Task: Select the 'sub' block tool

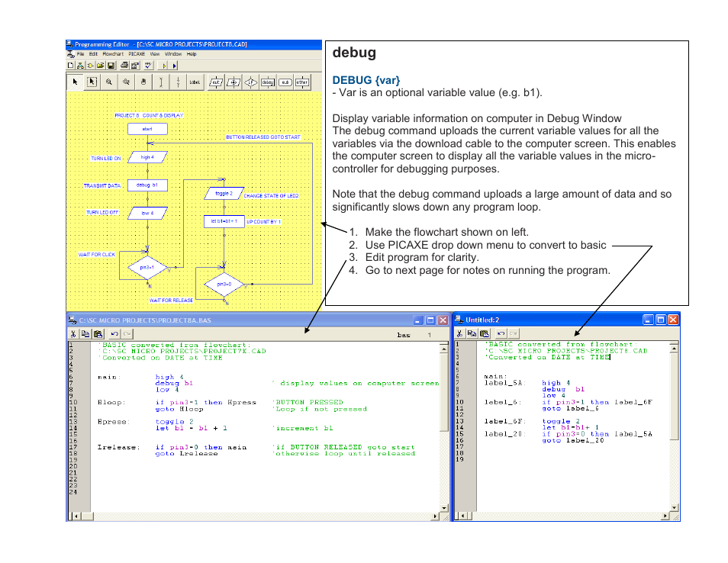Action: (285, 82)
